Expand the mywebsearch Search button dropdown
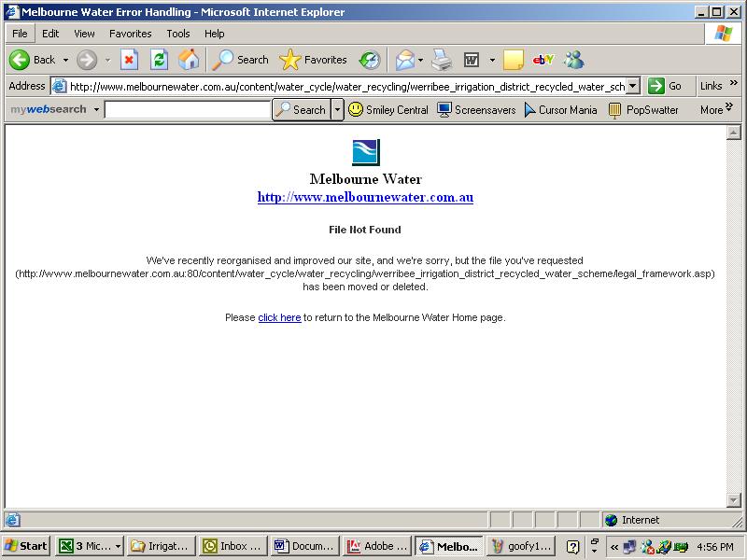The width and height of the screenshot is (747, 560). [x=337, y=109]
